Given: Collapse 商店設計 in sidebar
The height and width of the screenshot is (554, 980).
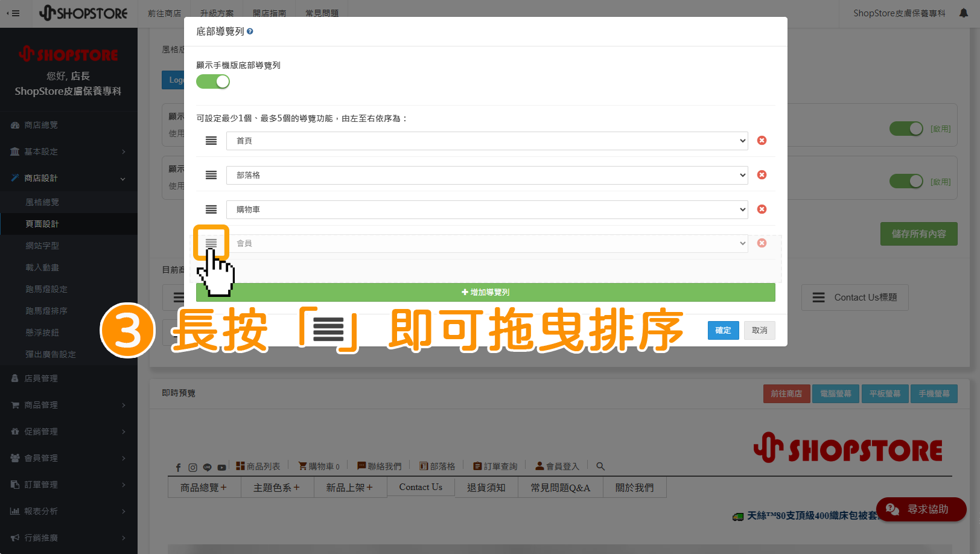Looking at the screenshot, I should [69, 178].
